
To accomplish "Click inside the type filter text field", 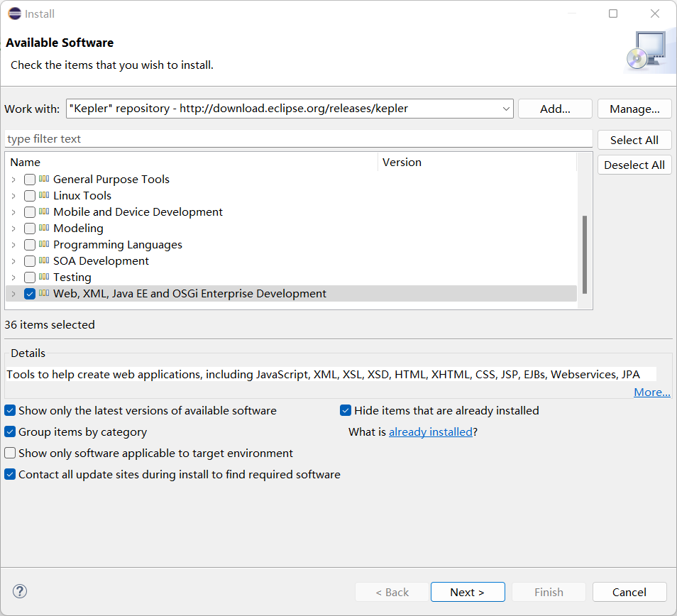I will click(x=284, y=138).
